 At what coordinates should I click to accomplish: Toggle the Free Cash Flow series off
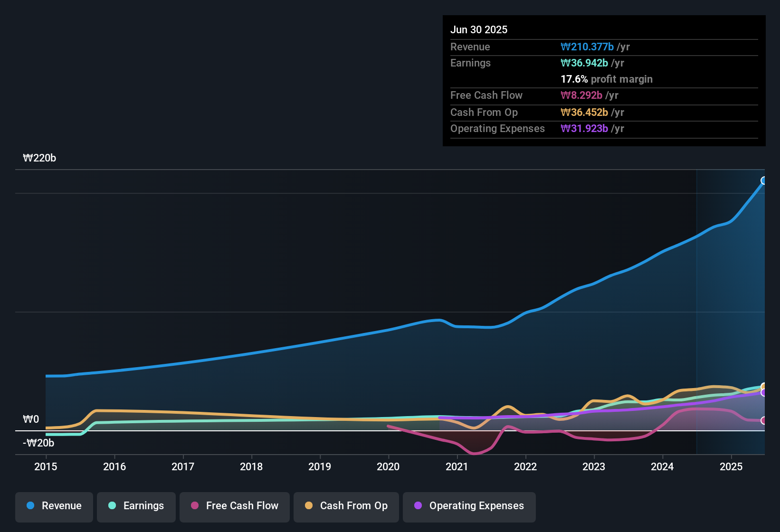234,506
